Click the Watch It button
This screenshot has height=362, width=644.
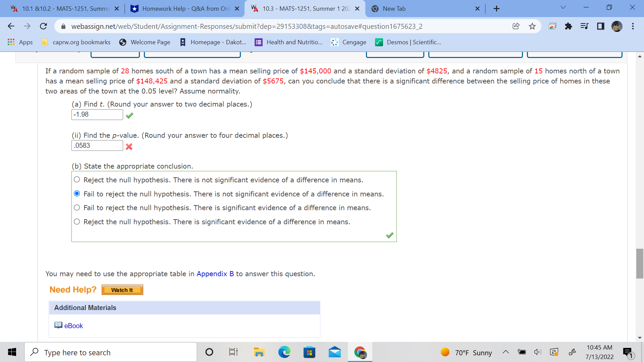(x=122, y=290)
